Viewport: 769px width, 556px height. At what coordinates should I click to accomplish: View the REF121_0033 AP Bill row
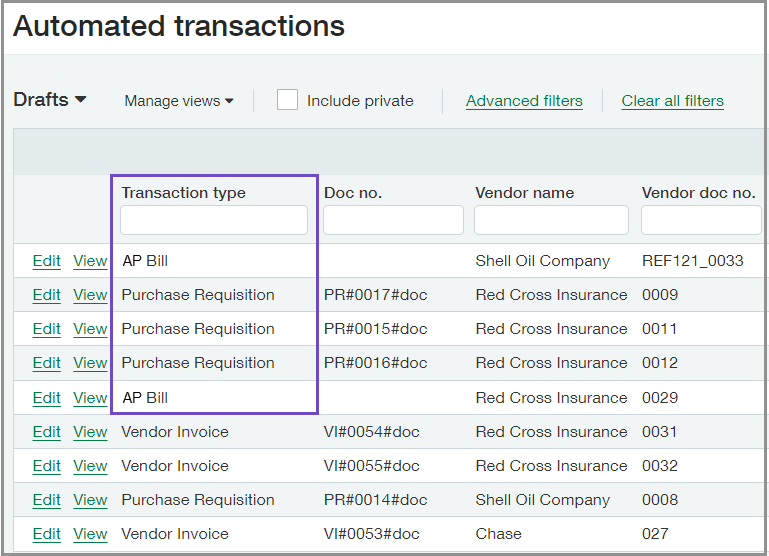click(90, 261)
